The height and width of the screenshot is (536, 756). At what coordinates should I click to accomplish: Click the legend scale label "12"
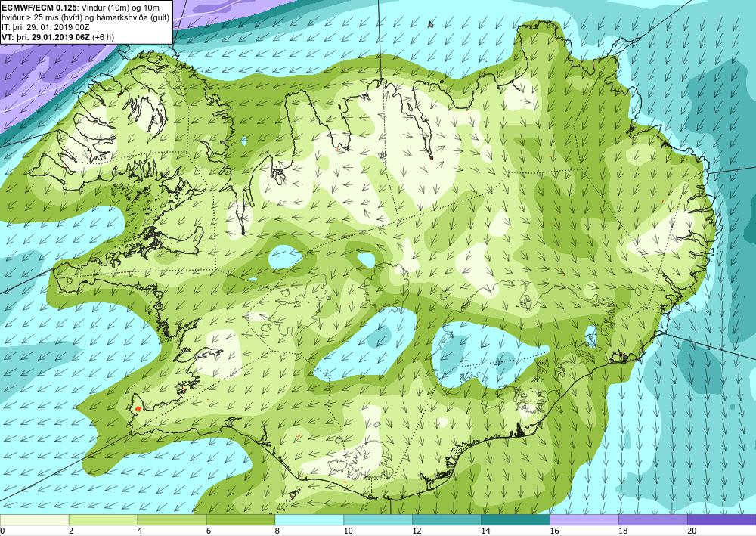tap(417, 531)
